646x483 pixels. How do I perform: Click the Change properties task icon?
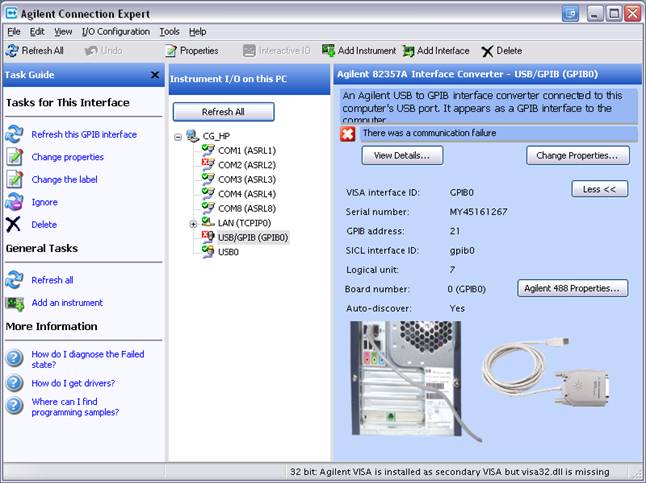coord(14,157)
